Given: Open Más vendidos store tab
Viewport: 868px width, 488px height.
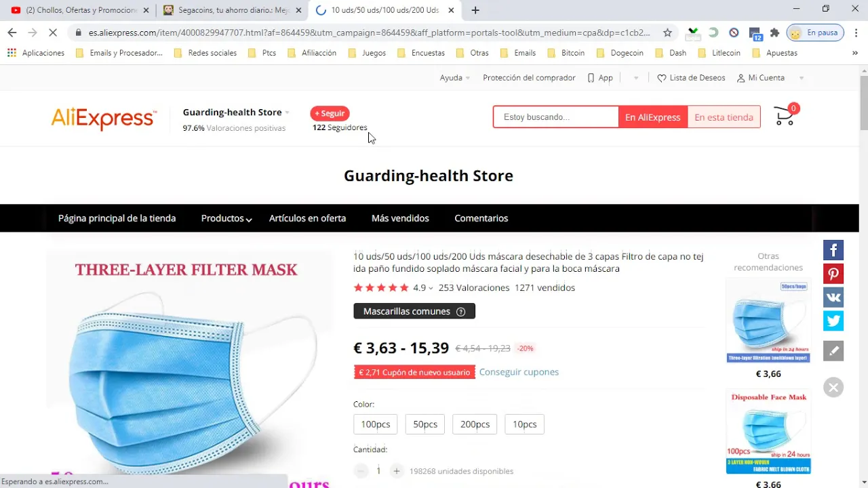Looking at the screenshot, I should pos(400,218).
